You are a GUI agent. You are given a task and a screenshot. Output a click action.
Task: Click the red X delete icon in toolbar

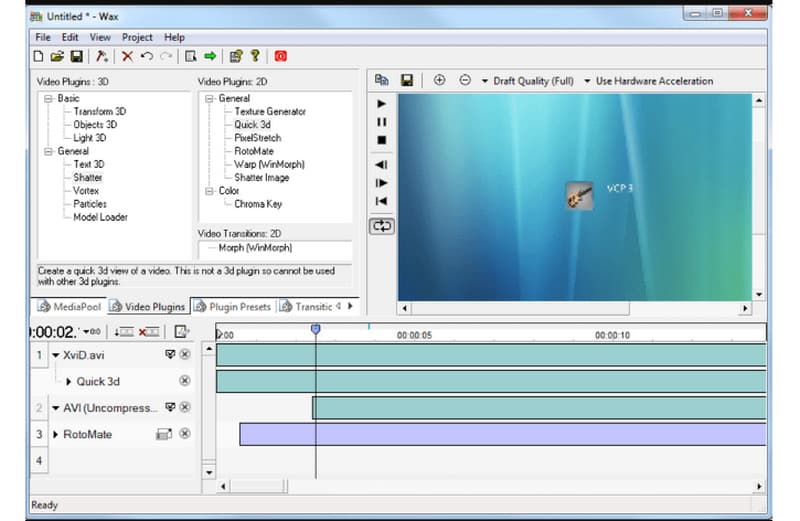coord(127,57)
